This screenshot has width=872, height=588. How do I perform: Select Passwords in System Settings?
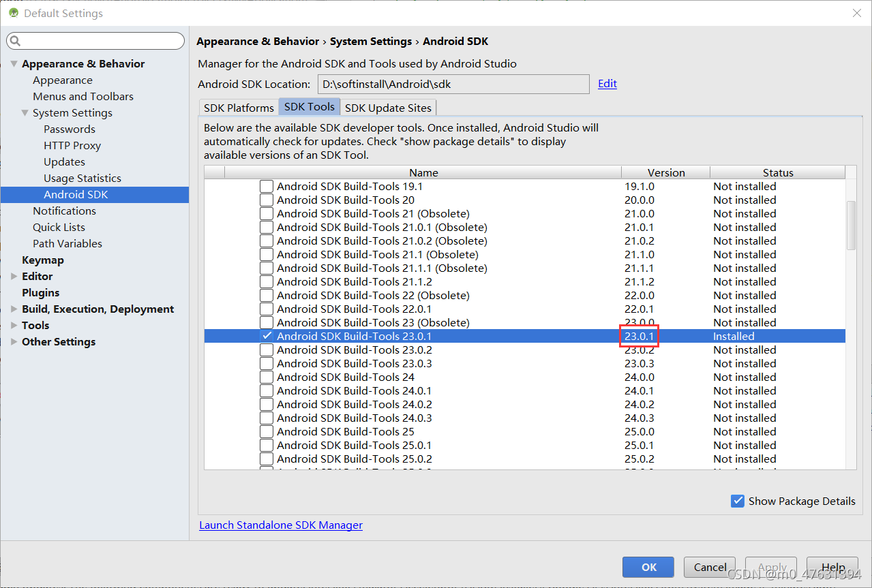pos(70,129)
